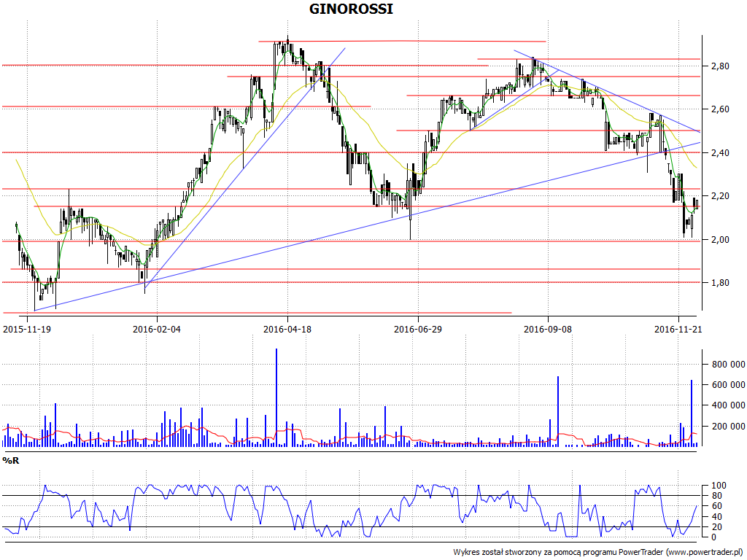Viewport: 747px width, 560px height.
Task: Click the 2,80 price axis label
Action: [720, 66]
